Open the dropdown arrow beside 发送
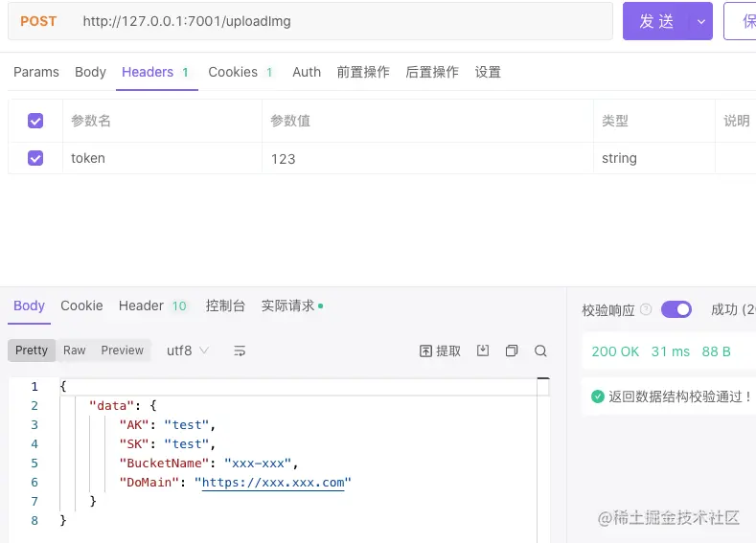Image resolution: width=756 pixels, height=543 pixels. tap(701, 21)
